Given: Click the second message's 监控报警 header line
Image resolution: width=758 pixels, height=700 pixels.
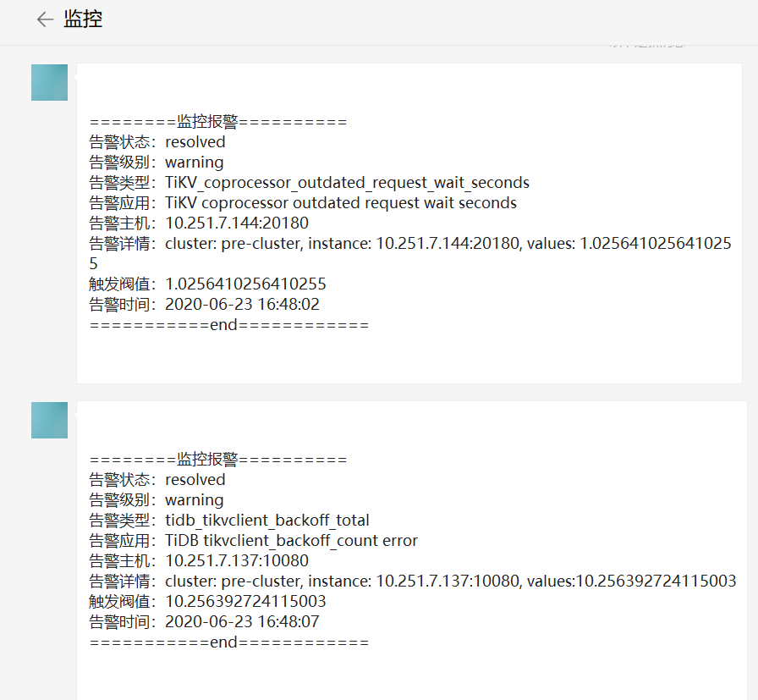Looking at the screenshot, I should tap(218, 459).
